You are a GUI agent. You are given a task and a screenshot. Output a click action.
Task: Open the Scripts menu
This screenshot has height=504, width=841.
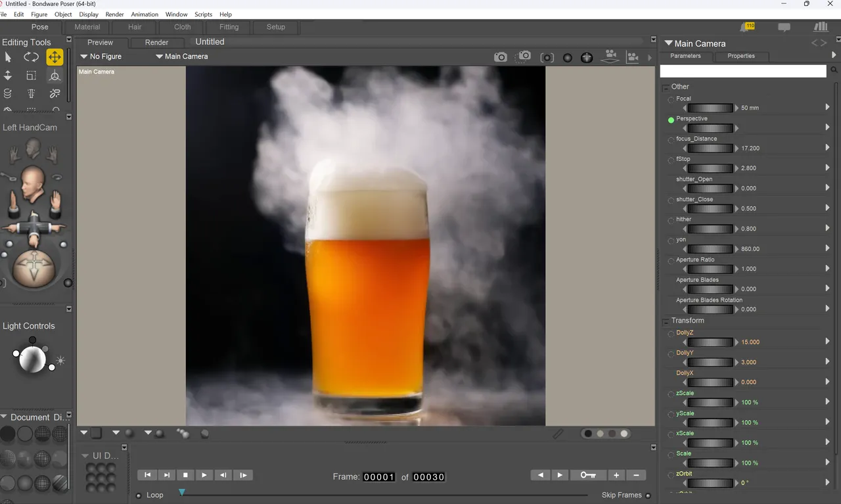coord(203,14)
